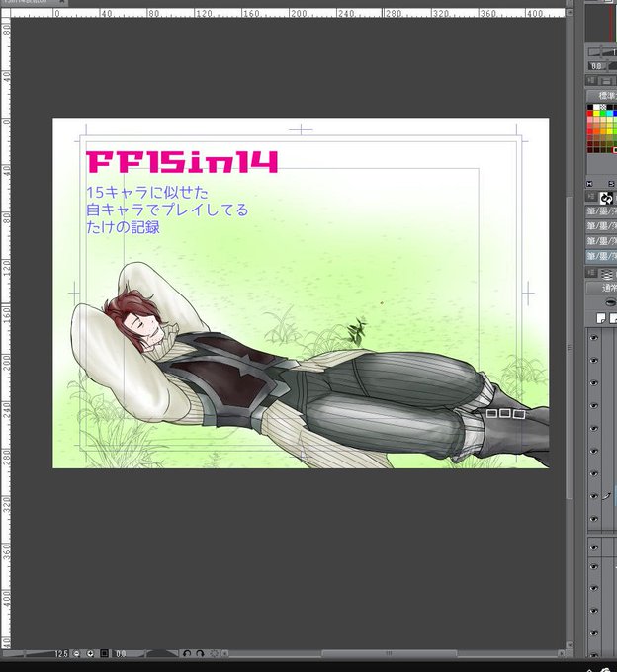617x672 pixels.
Task: Toggle eye on second layer from top
Action: pyautogui.click(x=594, y=361)
